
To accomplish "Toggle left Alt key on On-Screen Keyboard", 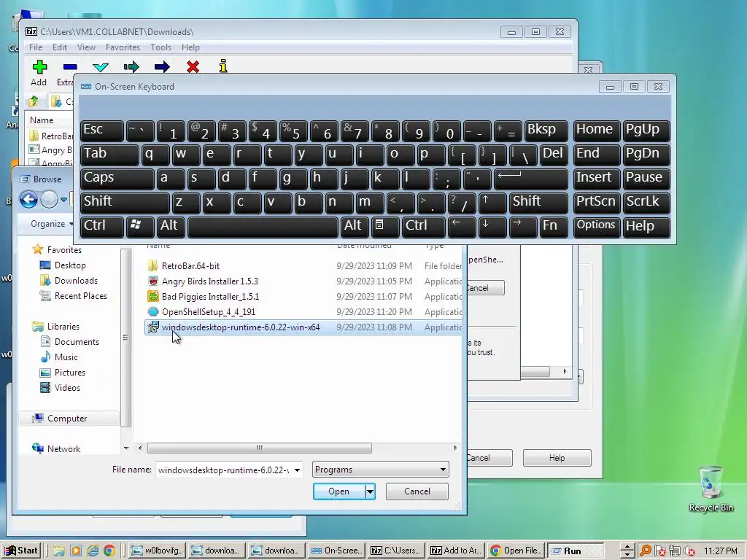I will (x=171, y=226).
